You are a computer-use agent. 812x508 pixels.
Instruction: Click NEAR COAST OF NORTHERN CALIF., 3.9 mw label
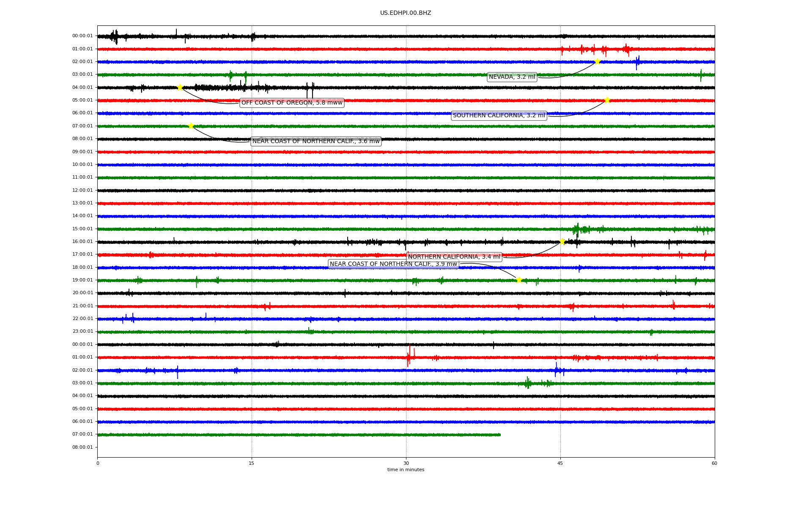(393, 264)
